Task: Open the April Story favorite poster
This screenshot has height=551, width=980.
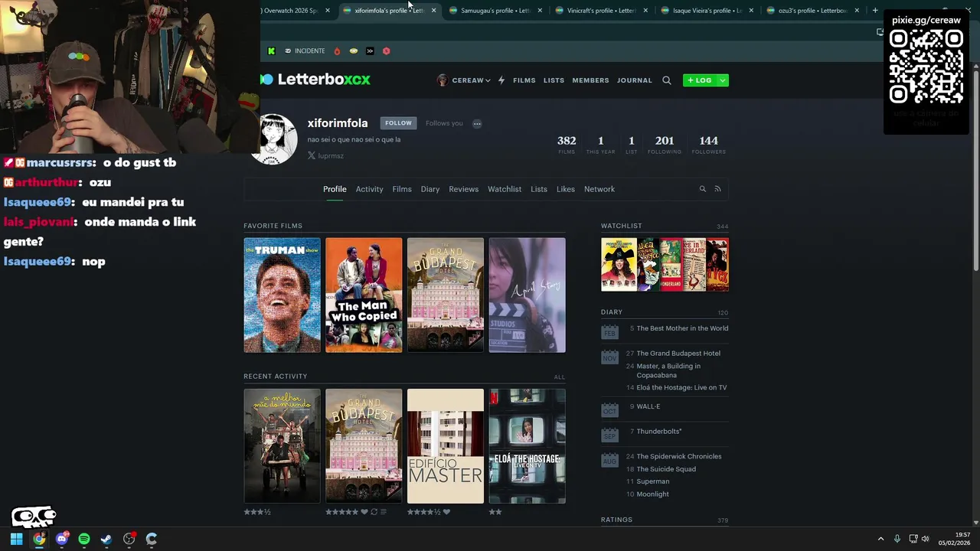Action: 528,295
